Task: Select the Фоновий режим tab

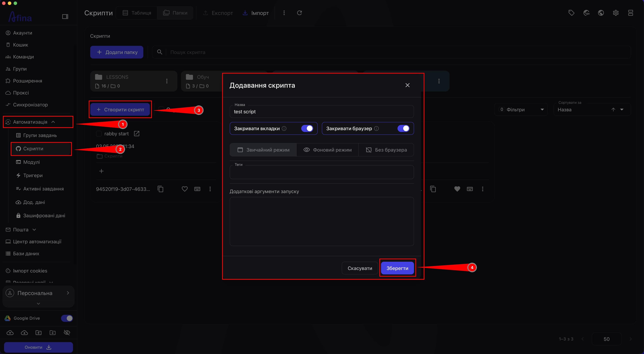Action: [x=328, y=150]
